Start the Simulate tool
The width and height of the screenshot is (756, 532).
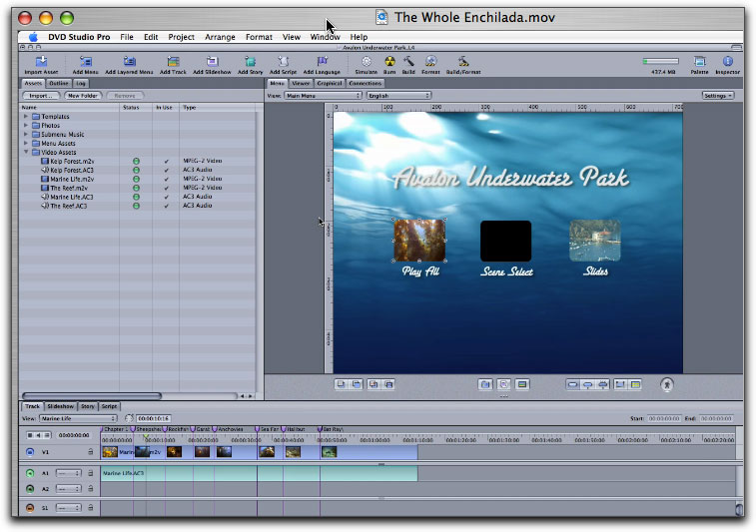366,62
